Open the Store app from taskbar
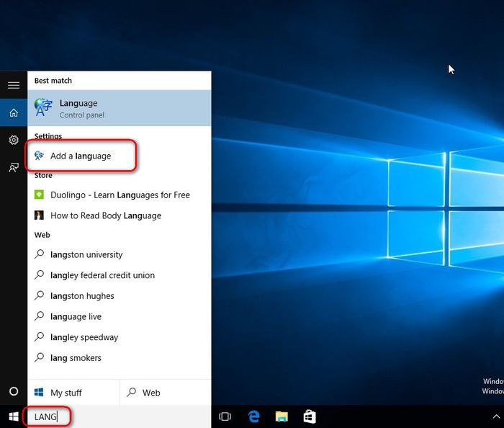 coord(310,416)
